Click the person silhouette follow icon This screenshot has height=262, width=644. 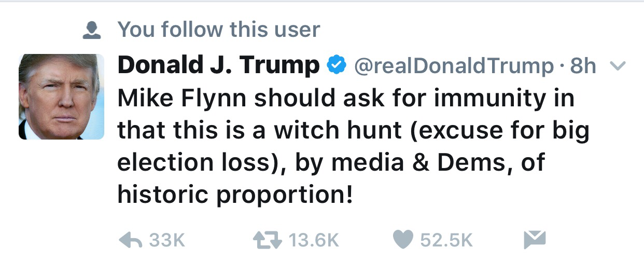(x=92, y=31)
